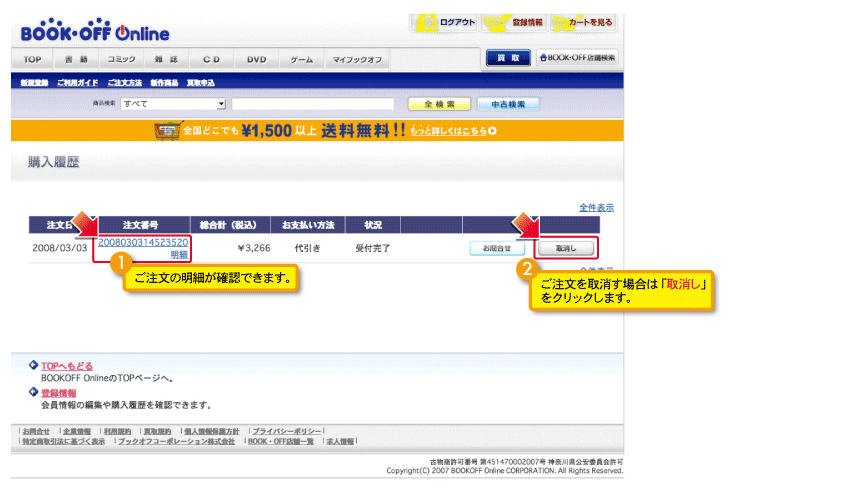
Task: Open 登録情報 in the top header
Action: click(514, 23)
